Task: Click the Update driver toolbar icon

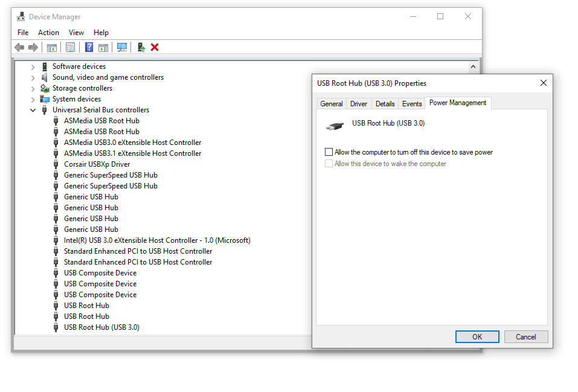Action: [x=141, y=47]
